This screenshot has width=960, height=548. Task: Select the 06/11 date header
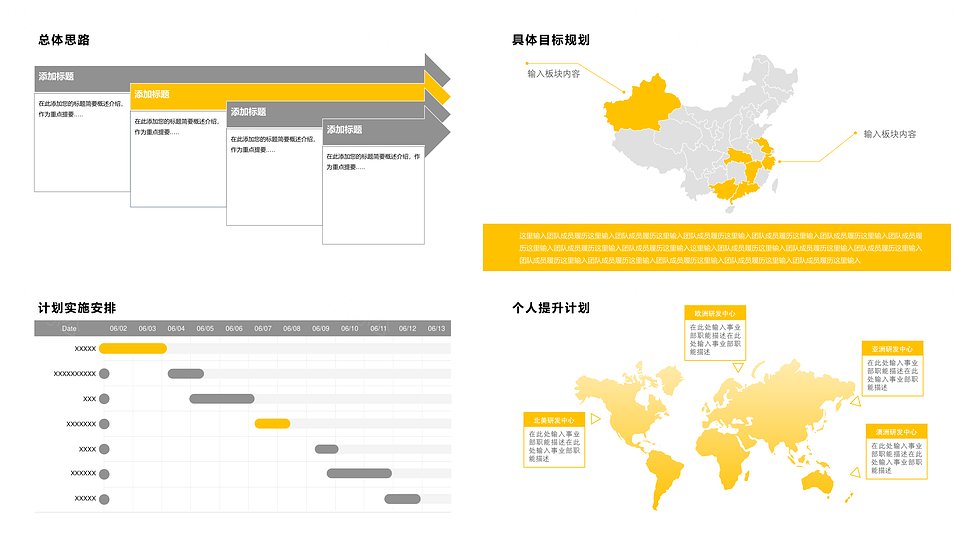378,329
